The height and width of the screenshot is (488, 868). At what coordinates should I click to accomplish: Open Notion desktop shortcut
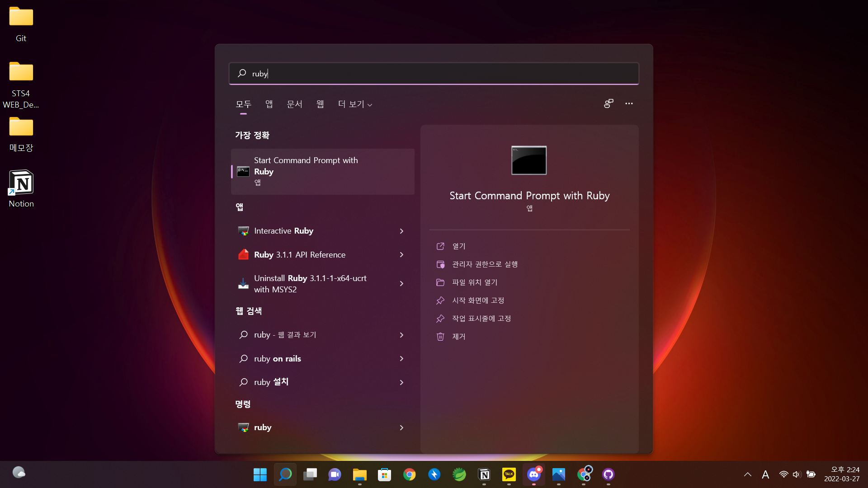point(21,188)
